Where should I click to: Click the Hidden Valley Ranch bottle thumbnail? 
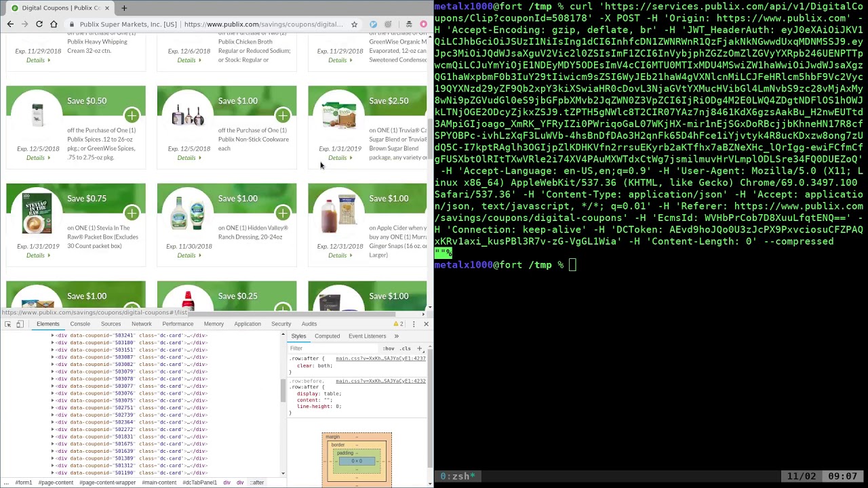(189, 214)
